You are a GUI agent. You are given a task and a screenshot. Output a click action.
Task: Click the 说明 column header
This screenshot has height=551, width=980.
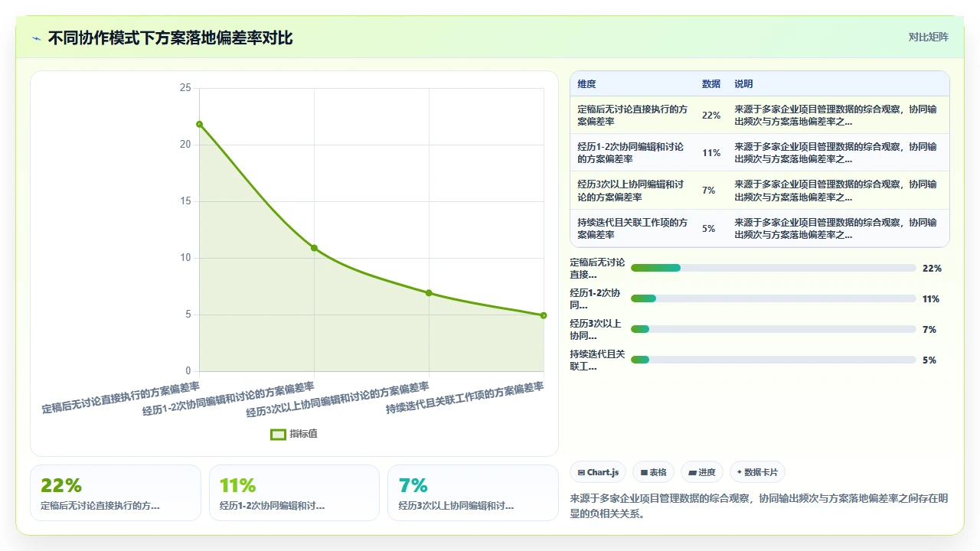(x=743, y=84)
